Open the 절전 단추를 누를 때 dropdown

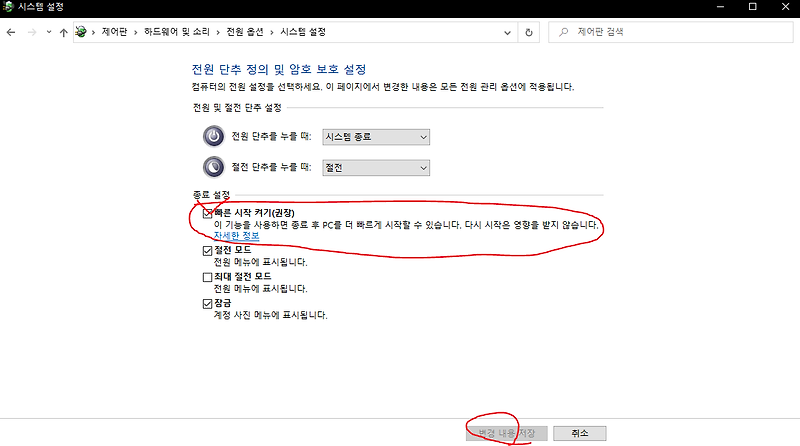click(376, 168)
